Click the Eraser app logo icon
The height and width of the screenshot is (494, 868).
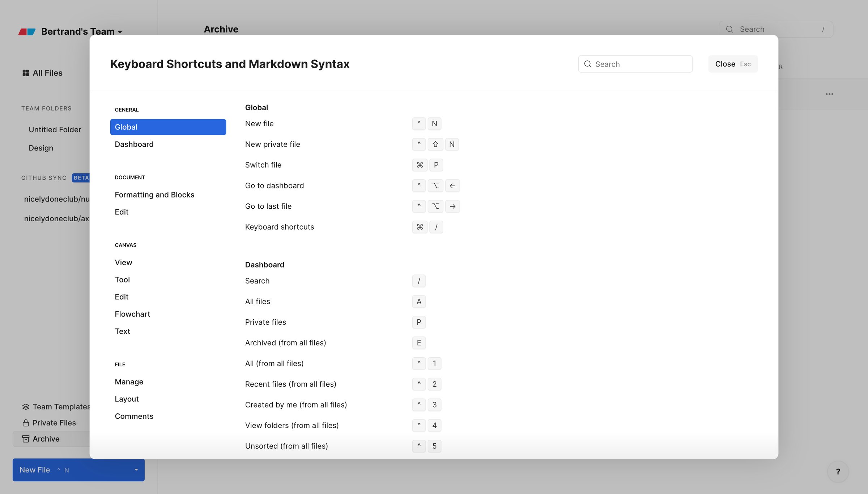click(27, 32)
